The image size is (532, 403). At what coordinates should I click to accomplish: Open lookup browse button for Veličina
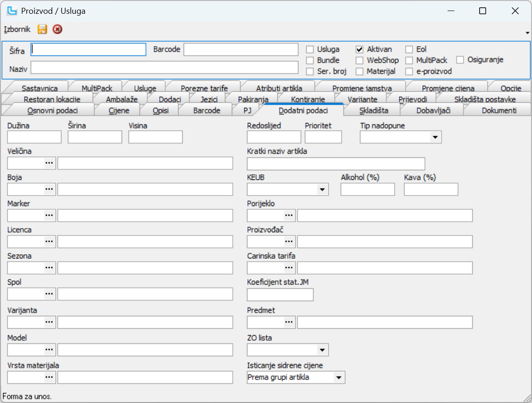tap(50, 163)
